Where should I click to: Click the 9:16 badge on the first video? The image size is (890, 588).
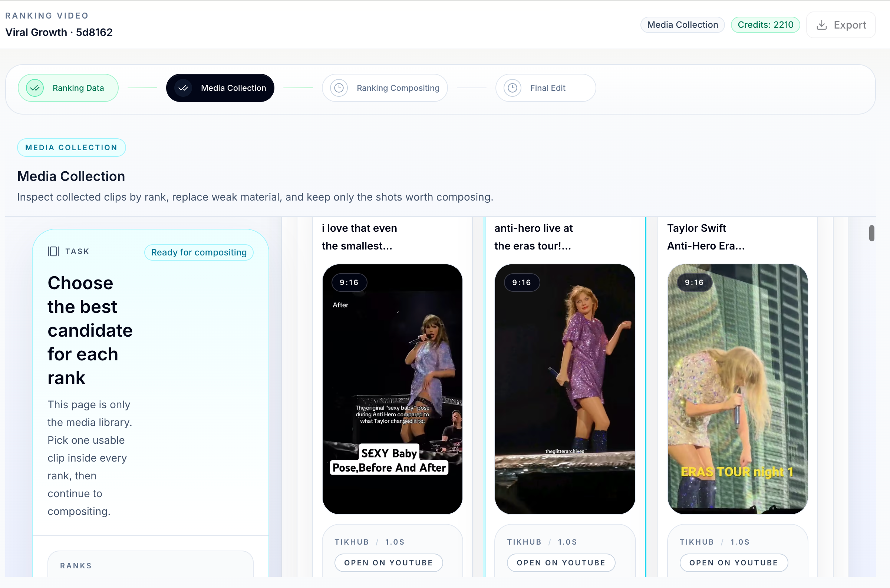tap(349, 283)
